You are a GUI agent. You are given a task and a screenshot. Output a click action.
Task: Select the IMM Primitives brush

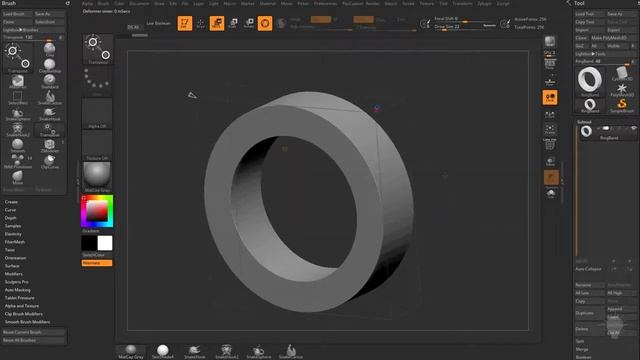tap(18, 162)
